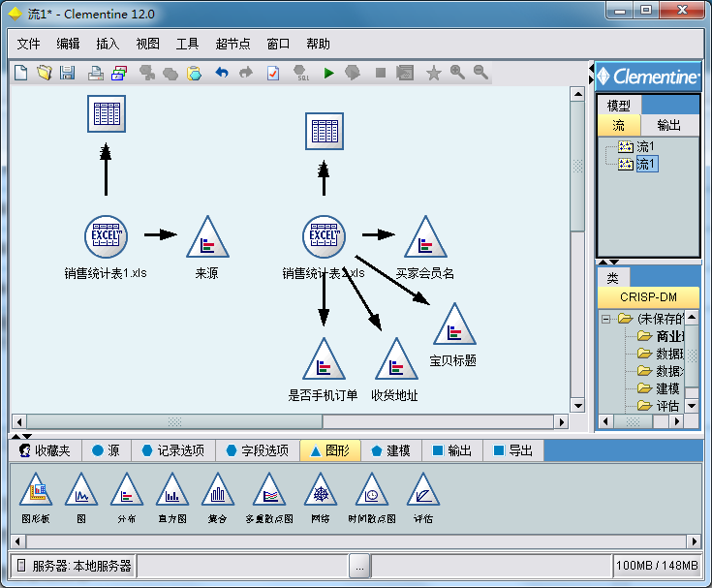Pick the 网络 web node from the palette
Screen dimensions: 712x588
(320, 490)
